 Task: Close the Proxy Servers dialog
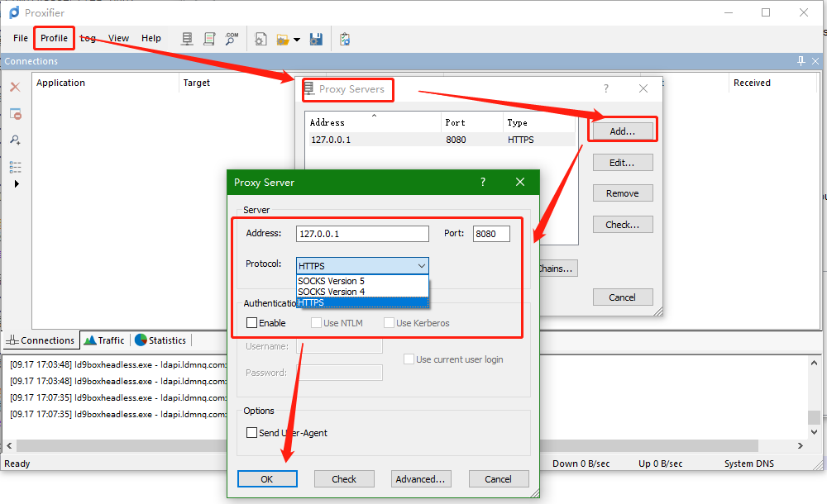643,88
